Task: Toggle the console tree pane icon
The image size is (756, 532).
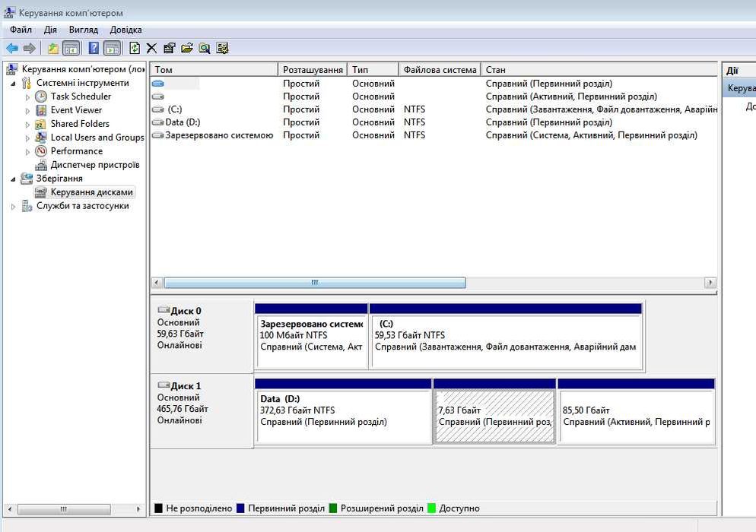Action: coord(71,48)
